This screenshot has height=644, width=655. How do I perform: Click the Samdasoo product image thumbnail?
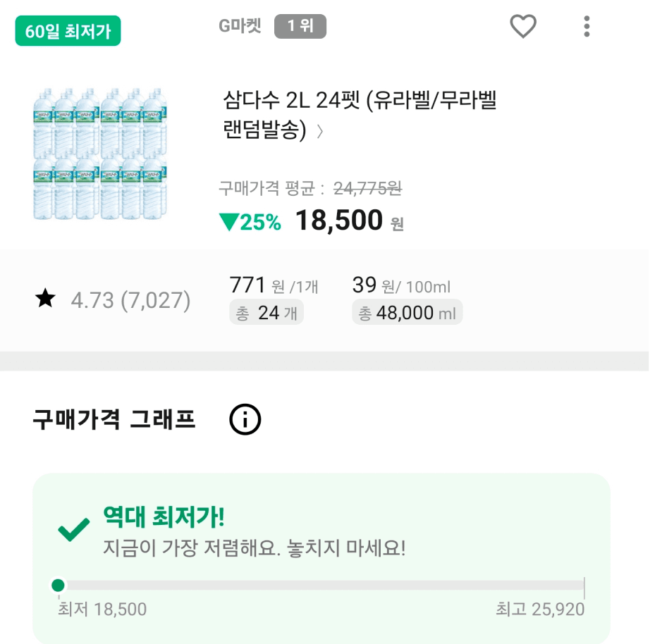pyautogui.click(x=99, y=155)
